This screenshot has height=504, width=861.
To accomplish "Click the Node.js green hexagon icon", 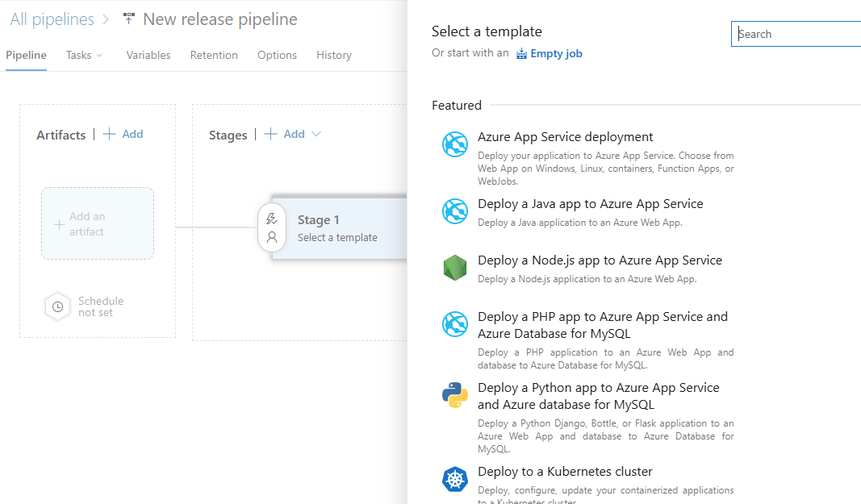I will click(x=455, y=268).
